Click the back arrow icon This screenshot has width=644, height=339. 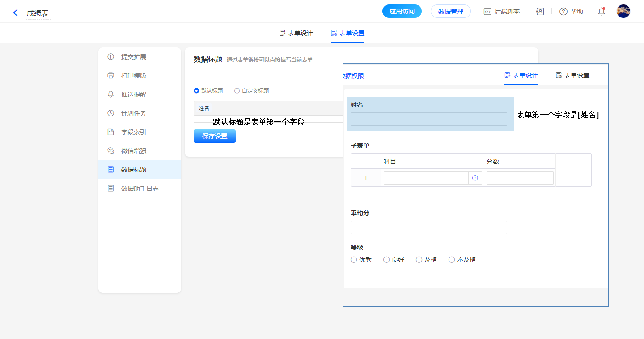coord(16,13)
